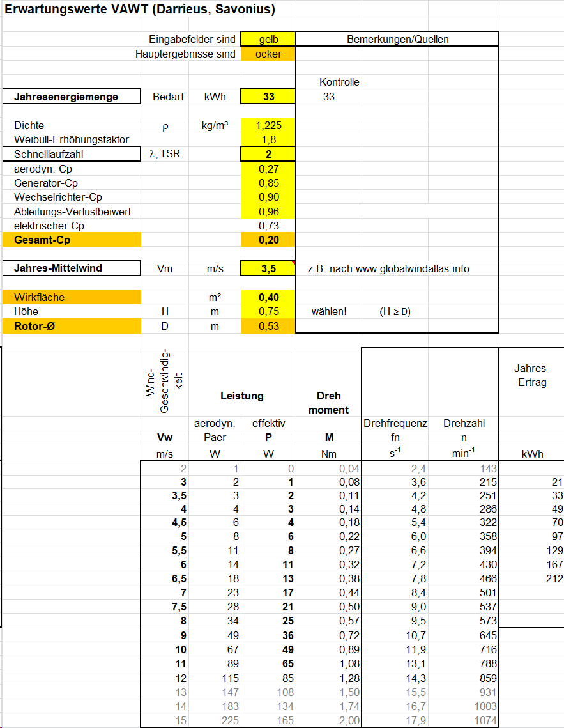564x728 pixels.
Task: Click the title cell 'Erwartungswerte VAWT'
Action: pos(140,10)
